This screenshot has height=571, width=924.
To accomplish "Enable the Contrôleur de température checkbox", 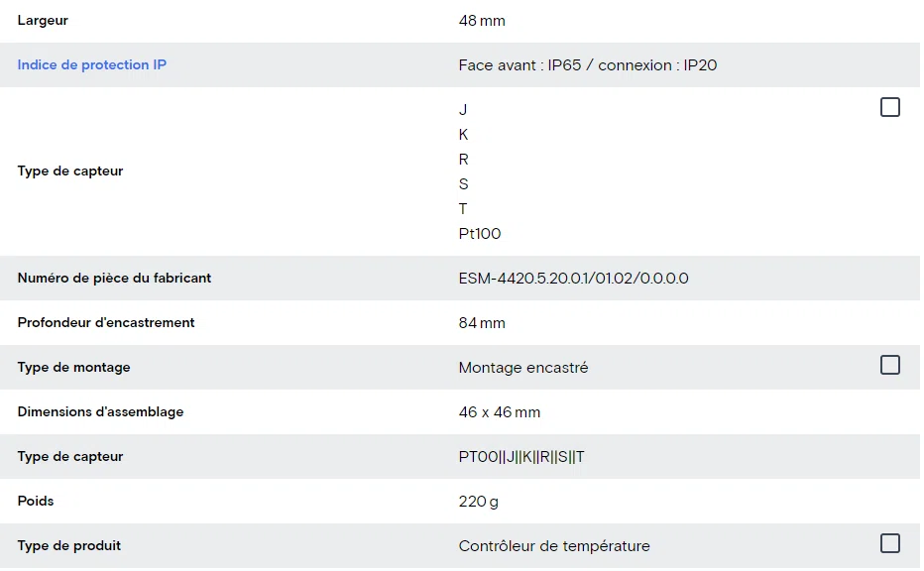I will coord(890,543).
